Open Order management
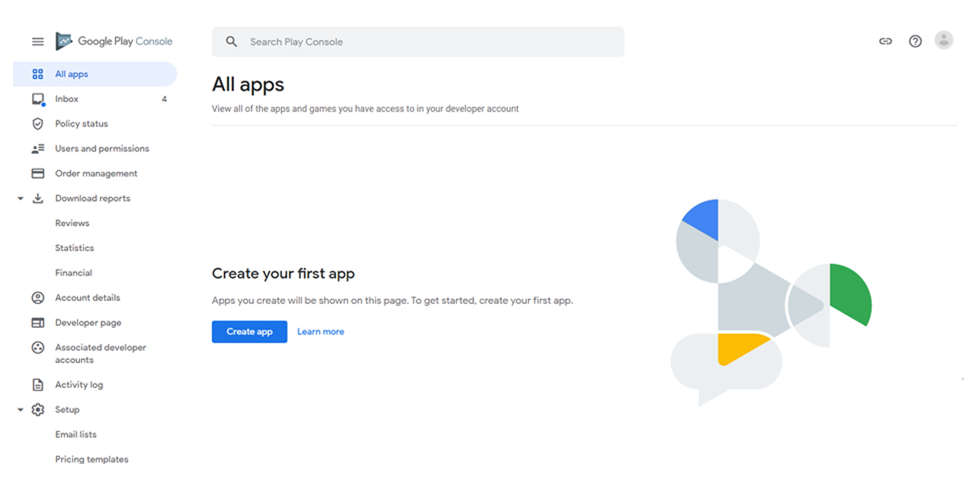Screen dimensions: 980x490 [x=96, y=173]
